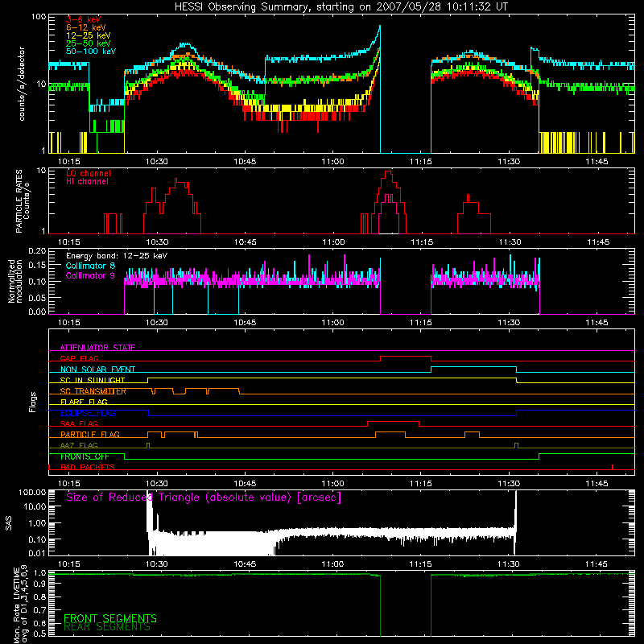Click the Normalized modulation axis label

14,281
